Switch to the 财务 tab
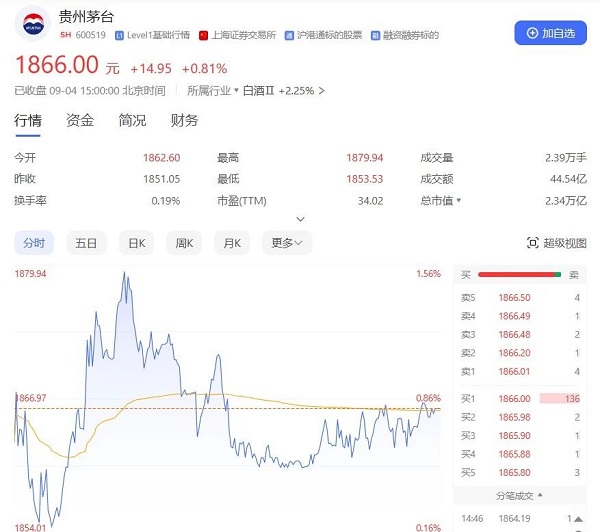The width and height of the screenshot is (600, 532). (184, 121)
